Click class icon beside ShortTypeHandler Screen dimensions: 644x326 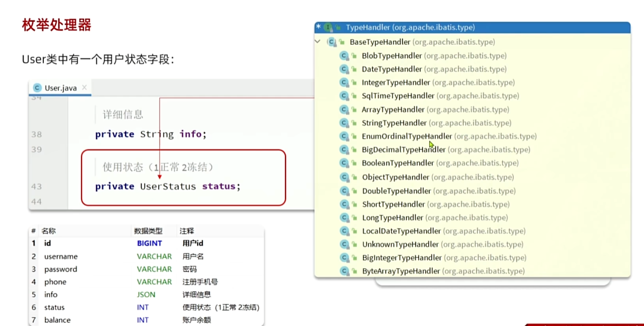tap(344, 204)
